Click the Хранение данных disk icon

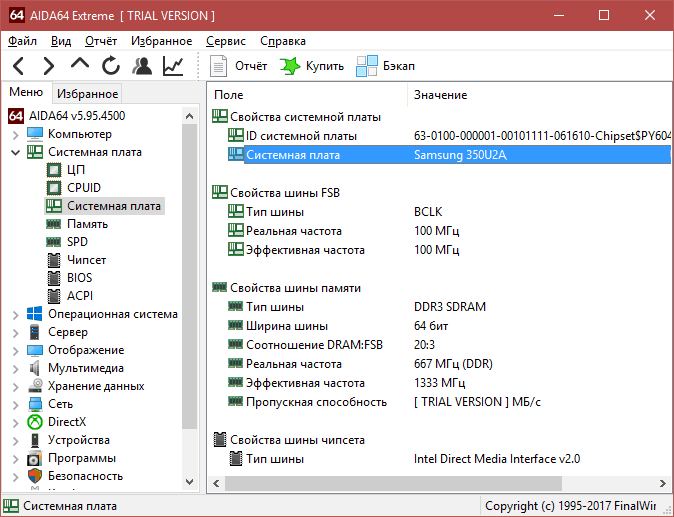35,386
